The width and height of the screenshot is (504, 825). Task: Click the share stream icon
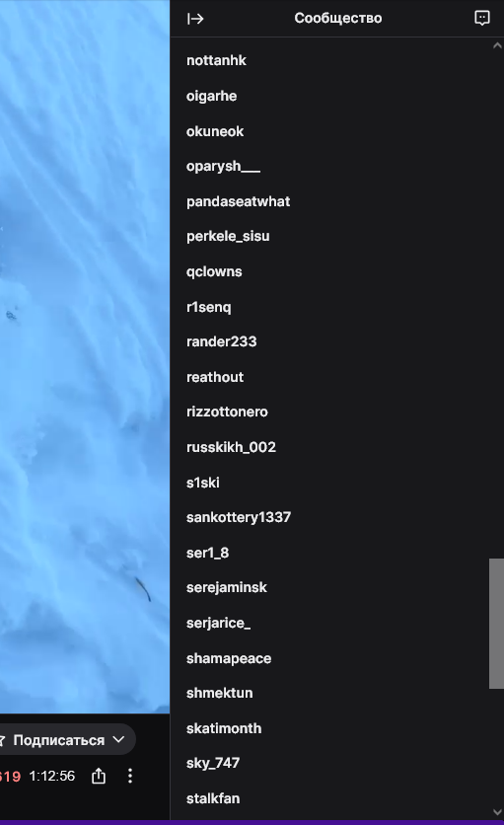(99, 776)
